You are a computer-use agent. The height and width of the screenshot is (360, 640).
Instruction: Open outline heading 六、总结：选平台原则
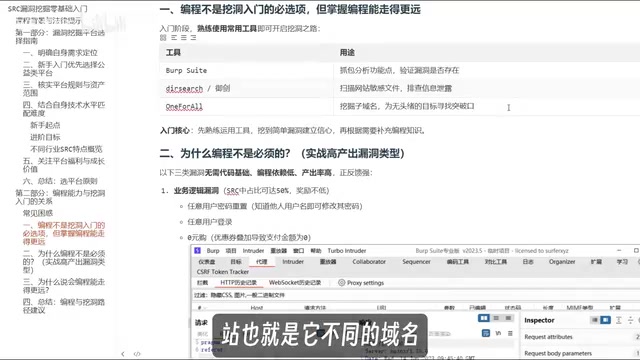pos(60,181)
